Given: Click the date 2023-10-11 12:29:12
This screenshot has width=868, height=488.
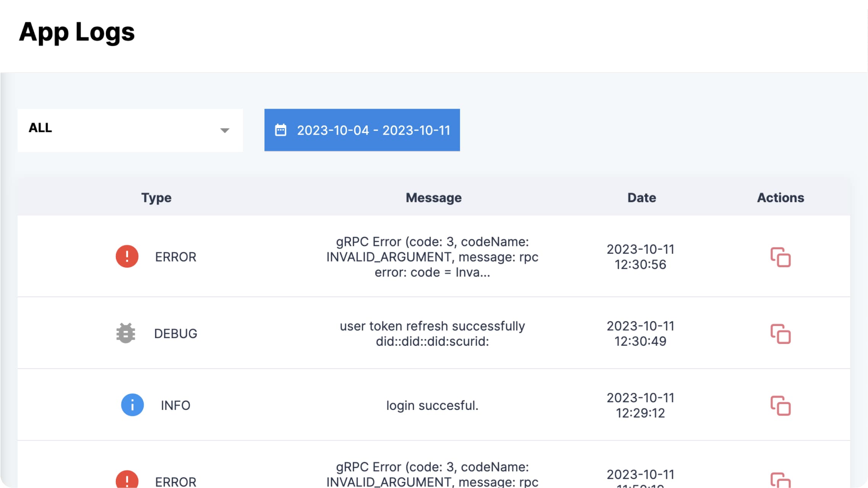Looking at the screenshot, I should tap(641, 405).
